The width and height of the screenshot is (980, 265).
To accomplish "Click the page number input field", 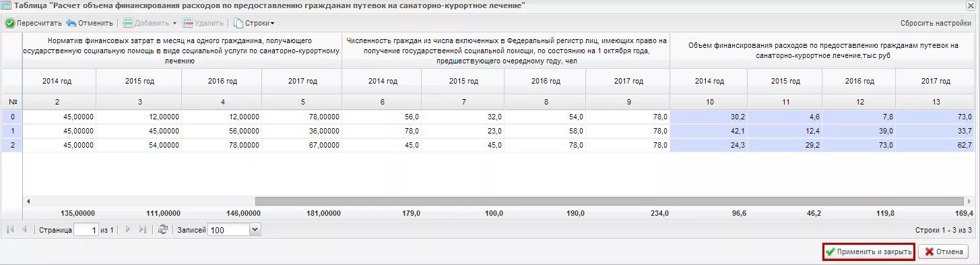I will tap(86, 230).
